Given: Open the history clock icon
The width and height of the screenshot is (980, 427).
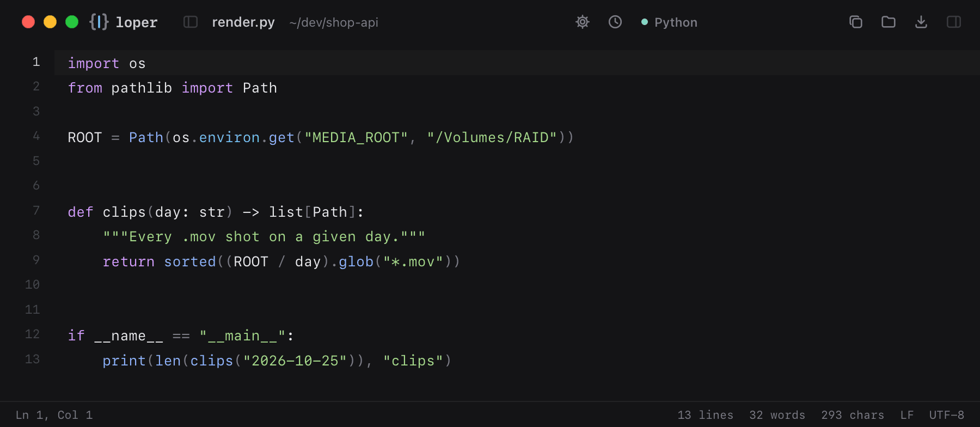Looking at the screenshot, I should click(615, 22).
